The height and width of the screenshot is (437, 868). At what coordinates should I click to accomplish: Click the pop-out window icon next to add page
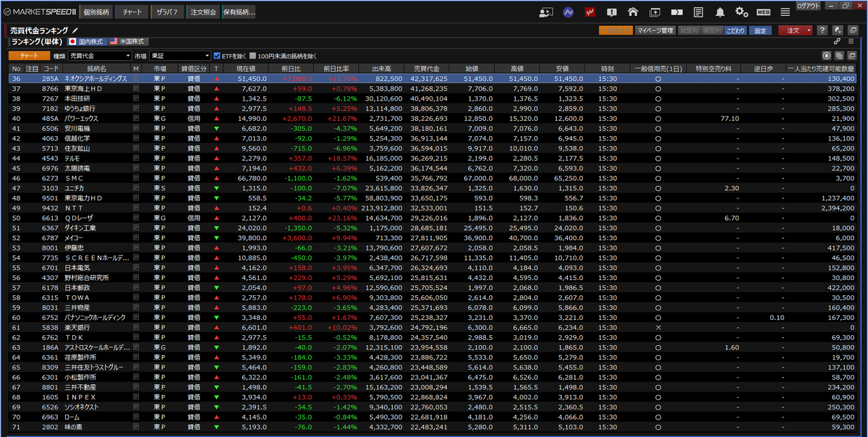tap(852, 30)
